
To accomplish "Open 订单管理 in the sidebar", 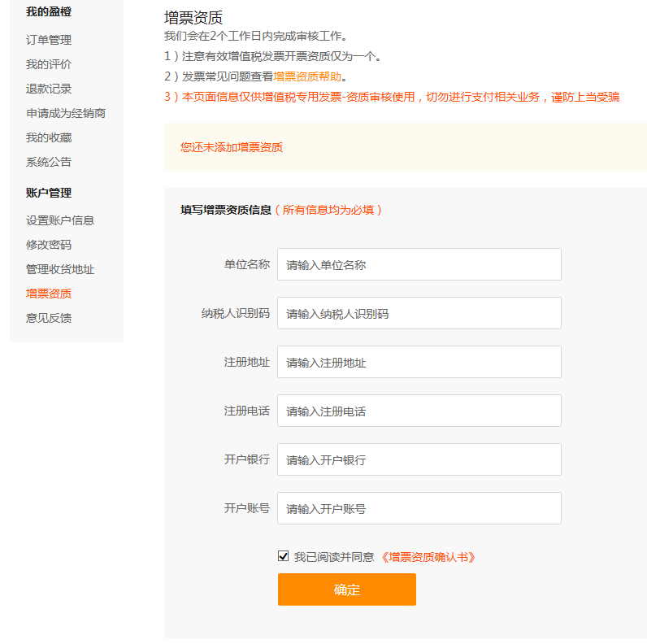I will [x=49, y=40].
